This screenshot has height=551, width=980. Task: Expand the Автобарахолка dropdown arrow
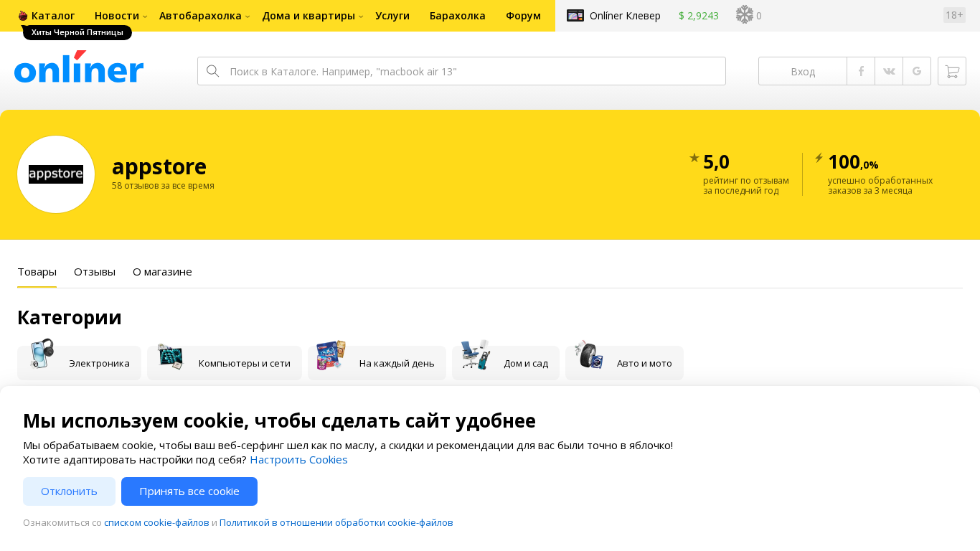click(x=248, y=17)
